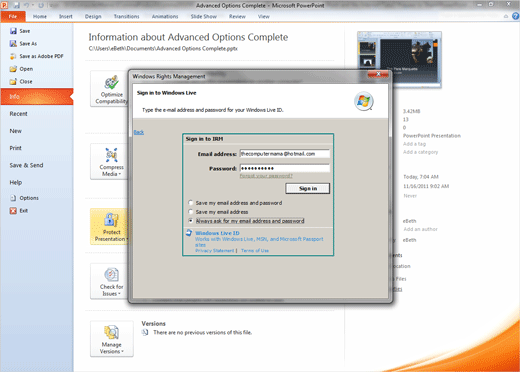Click the file path text under the title
This screenshot has height=372, width=520.
point(163,49)
